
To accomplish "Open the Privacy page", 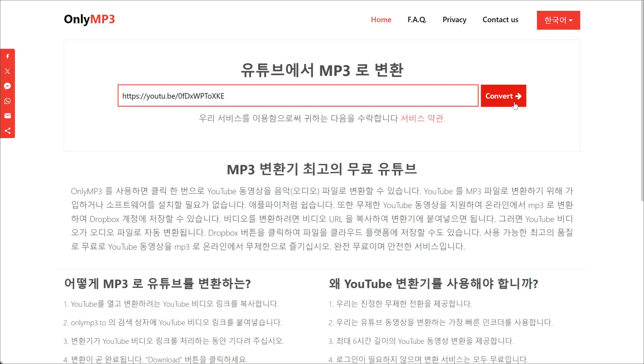I will [x=454, y=19].
